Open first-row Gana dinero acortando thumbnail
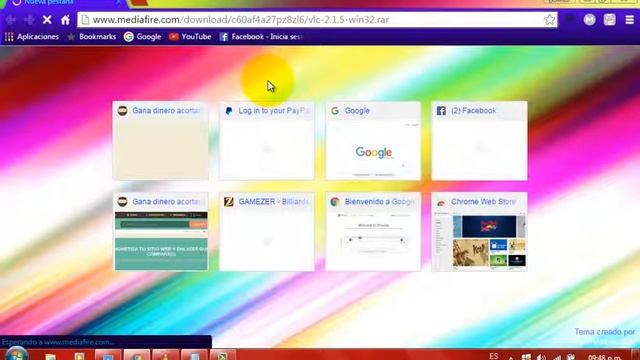Viewport: 640px width, 360px height. pyautogui.click(x=161, y=141)
